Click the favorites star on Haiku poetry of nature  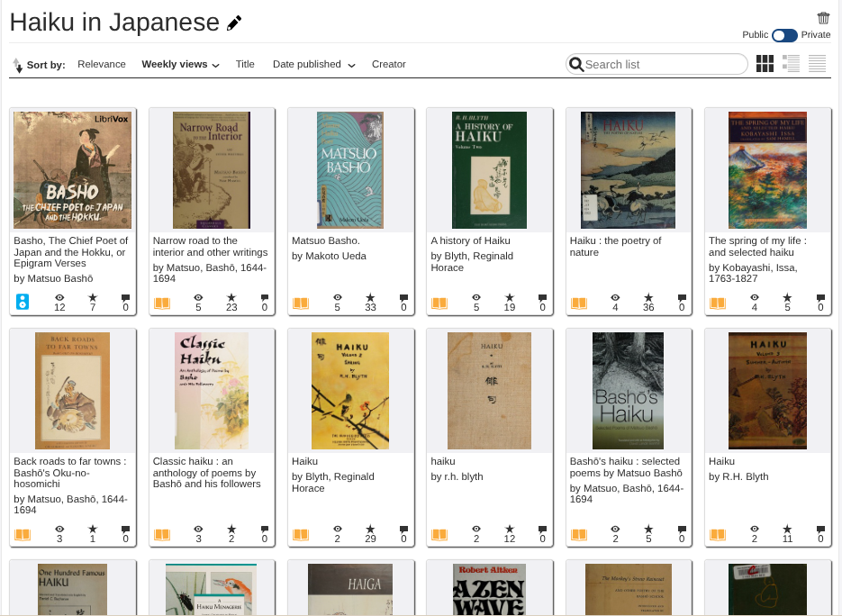(648, 297)
